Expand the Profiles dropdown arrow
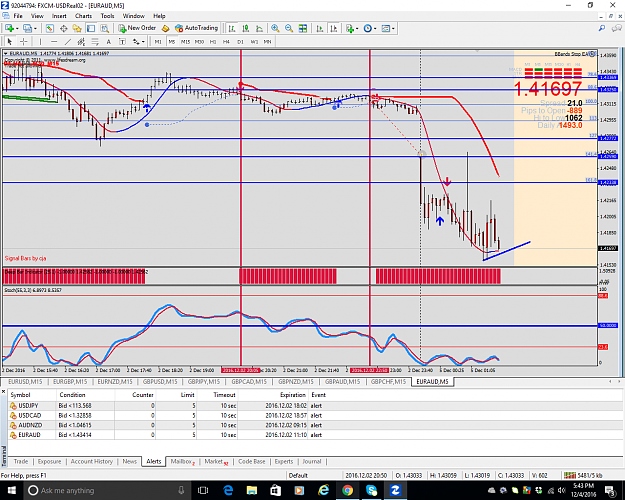This screenshot has width=625, height=500. (x=35, y=28)
